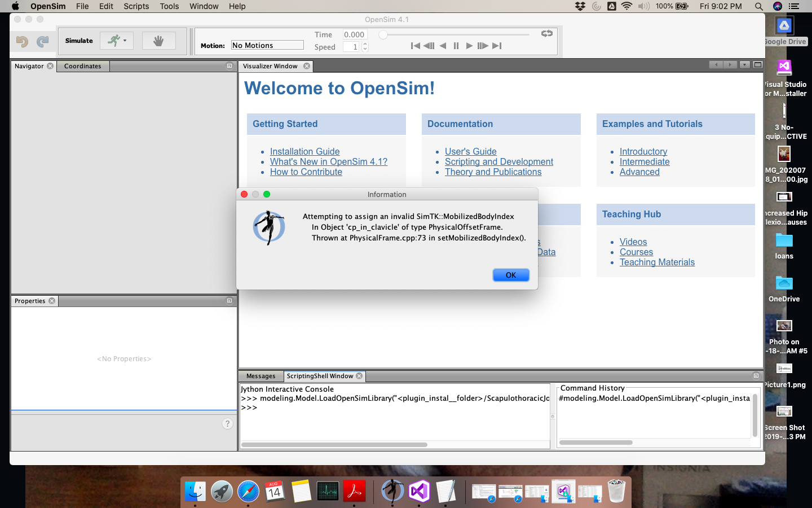Open the File menu

click(x=82, y=6)
